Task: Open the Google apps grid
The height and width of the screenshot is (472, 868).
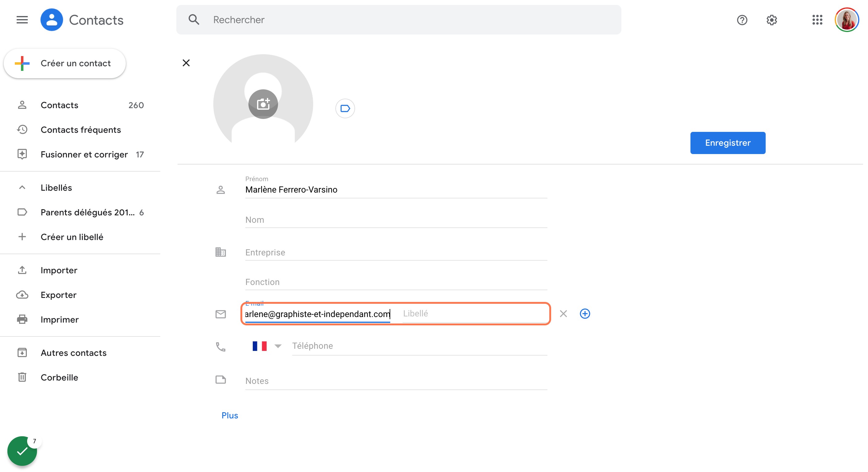Action: click(x=817, y=20)
